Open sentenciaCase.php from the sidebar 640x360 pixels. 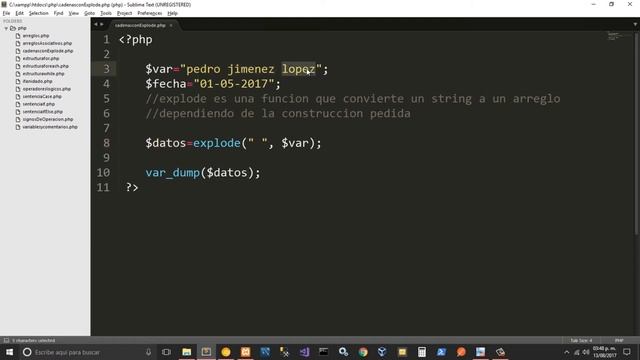click(x=42, y=97)
